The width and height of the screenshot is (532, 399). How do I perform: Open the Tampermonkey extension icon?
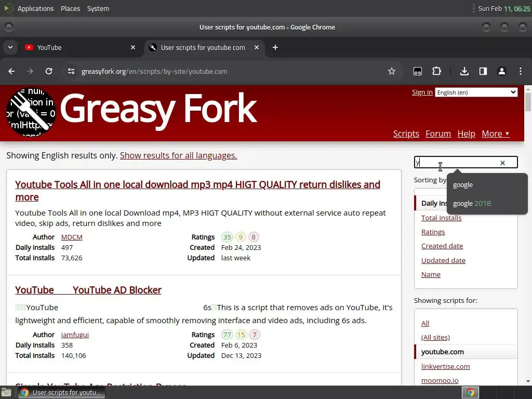418,71
